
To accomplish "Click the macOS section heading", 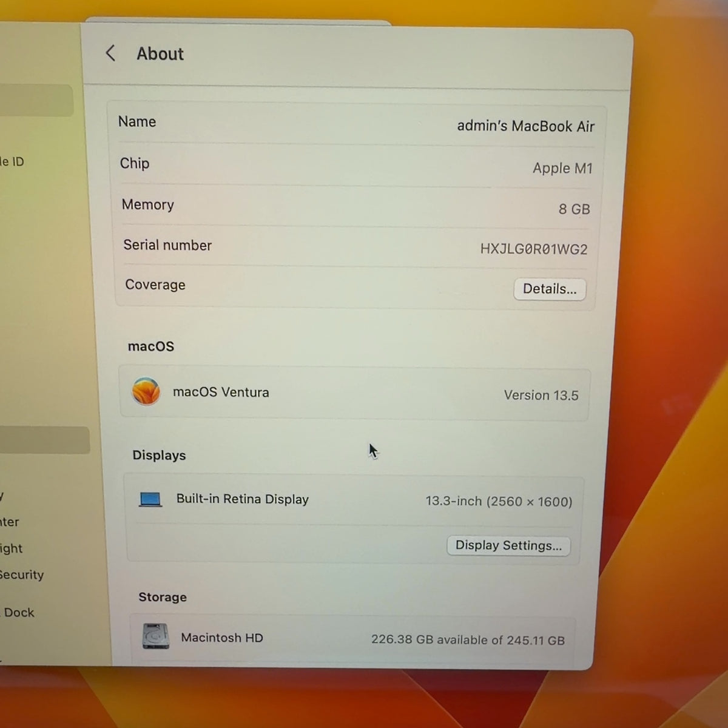I will point(151,346).
